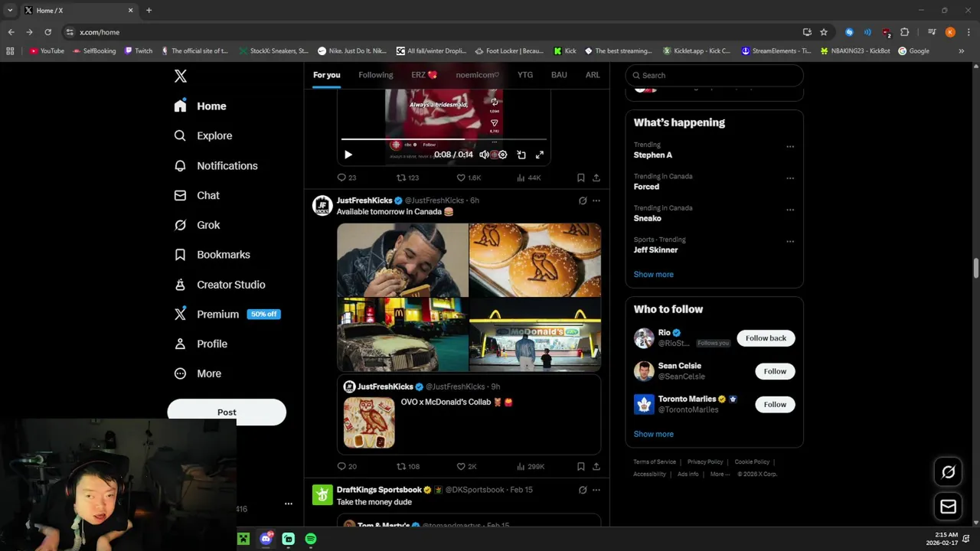Switch to the BAU tab
This screenshot has width=980, height=551.
click(x=559, y=75)
